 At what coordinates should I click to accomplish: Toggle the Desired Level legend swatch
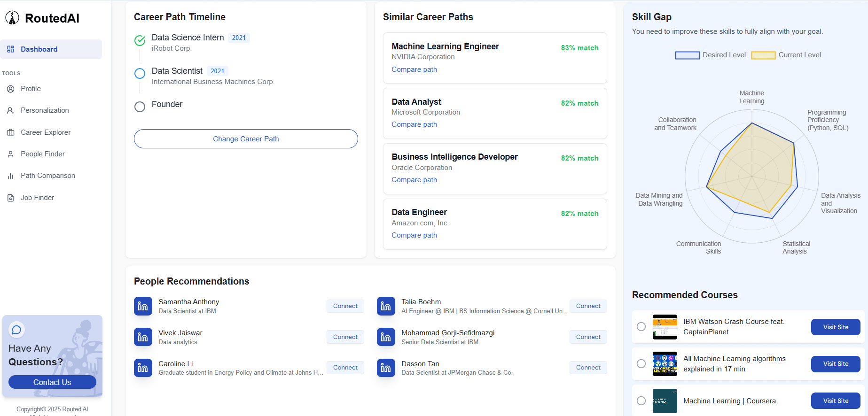pos(687,55)
